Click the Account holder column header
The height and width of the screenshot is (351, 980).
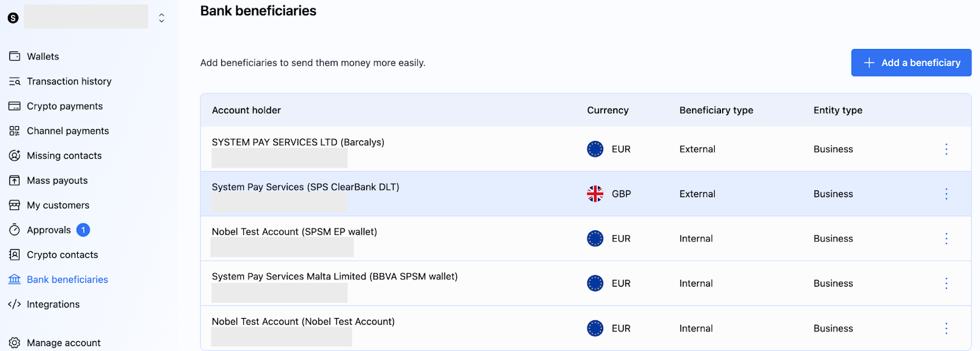click(246, 110)
